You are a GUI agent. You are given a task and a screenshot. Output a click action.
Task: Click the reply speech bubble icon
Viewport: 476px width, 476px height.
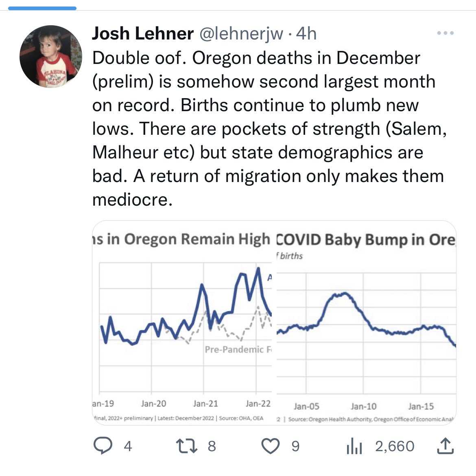[x=103, y=446]
